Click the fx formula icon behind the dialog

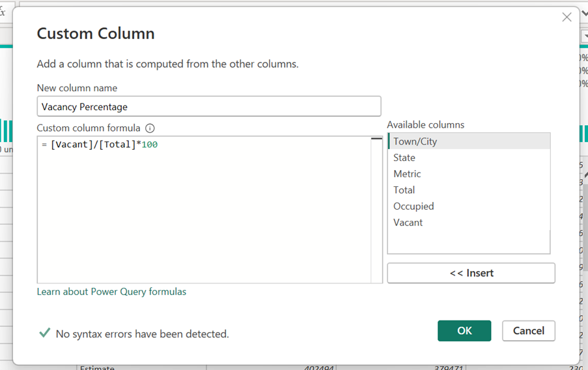(3, 12)
